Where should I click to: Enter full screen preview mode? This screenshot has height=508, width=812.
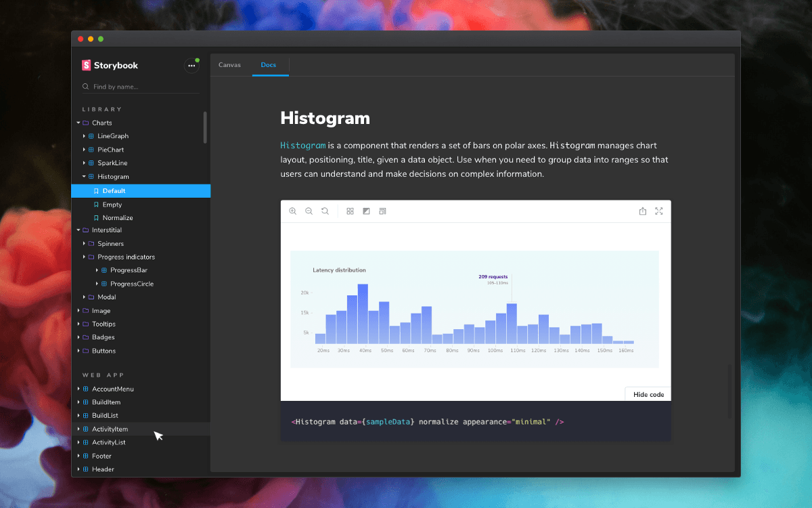tap(659, 211)
